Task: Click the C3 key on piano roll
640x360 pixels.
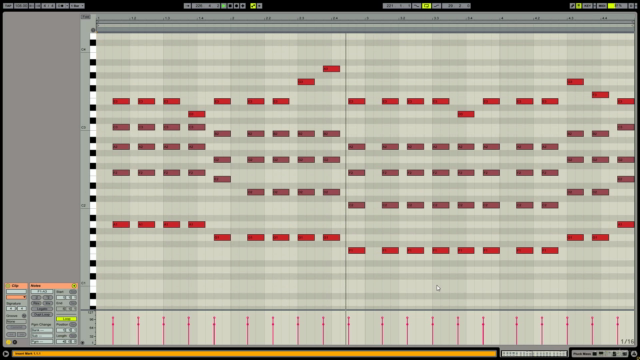Action: click(93, 127)
